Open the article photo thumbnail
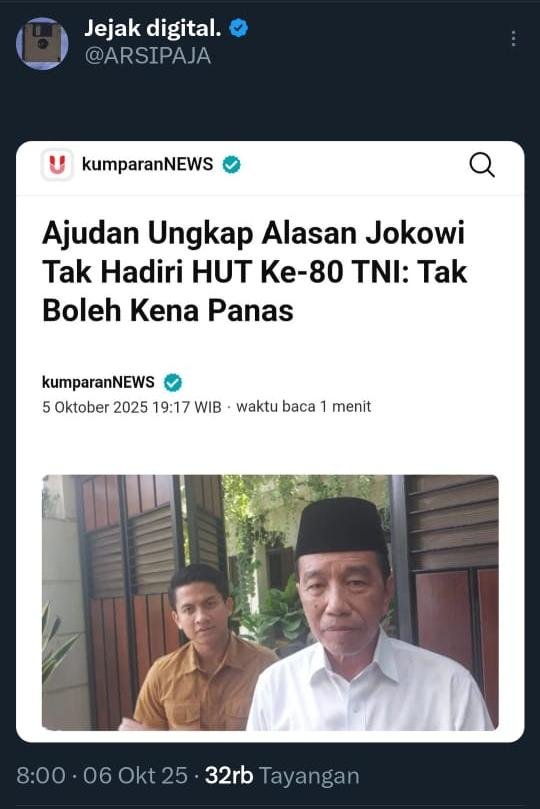The height and width of the screenshot is (809, 540). 270,602
